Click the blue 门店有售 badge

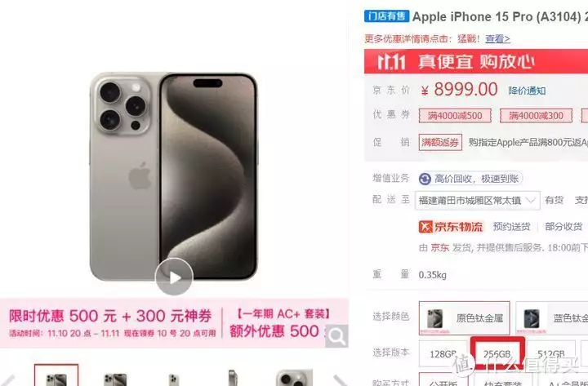[386, 16]
